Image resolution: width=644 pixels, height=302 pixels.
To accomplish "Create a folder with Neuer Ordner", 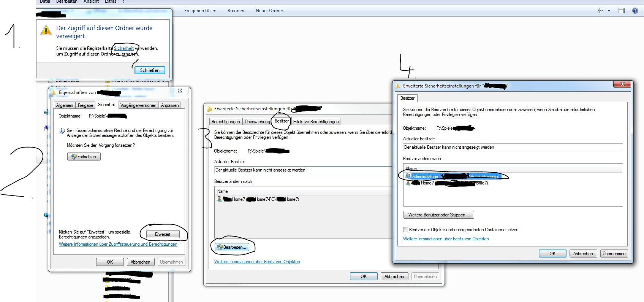I will click(269, 11).
